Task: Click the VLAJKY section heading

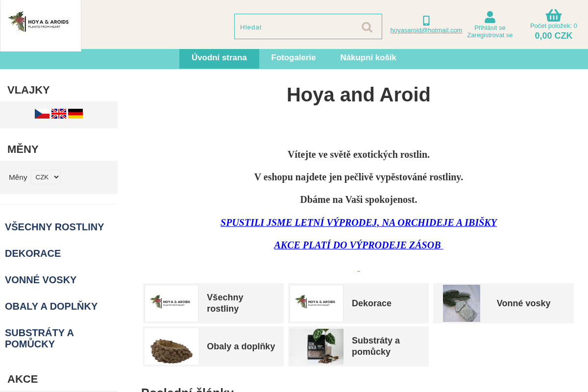Action: pyautogui.click(x=28, y=90)
